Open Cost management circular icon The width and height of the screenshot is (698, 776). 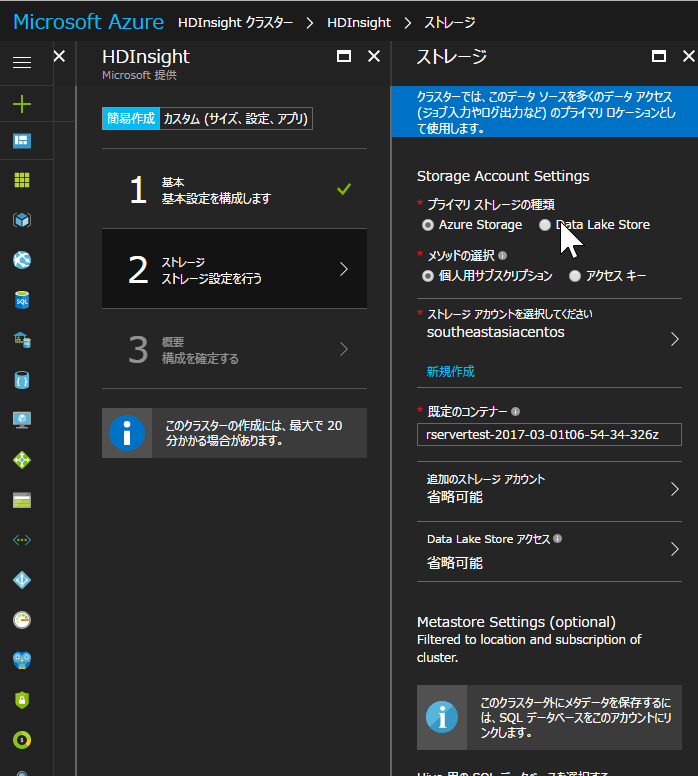[x=22, y=740]
